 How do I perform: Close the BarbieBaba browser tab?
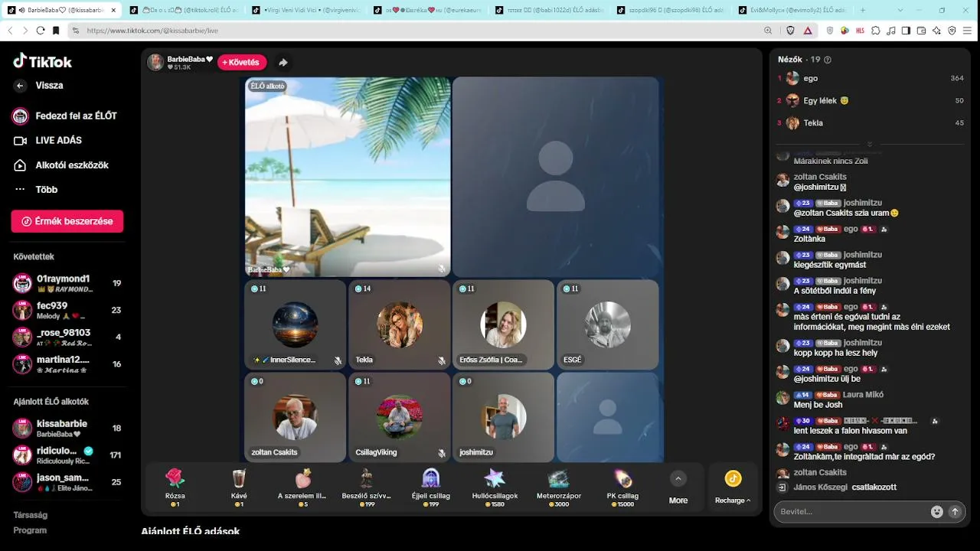[x=113, y=11]
